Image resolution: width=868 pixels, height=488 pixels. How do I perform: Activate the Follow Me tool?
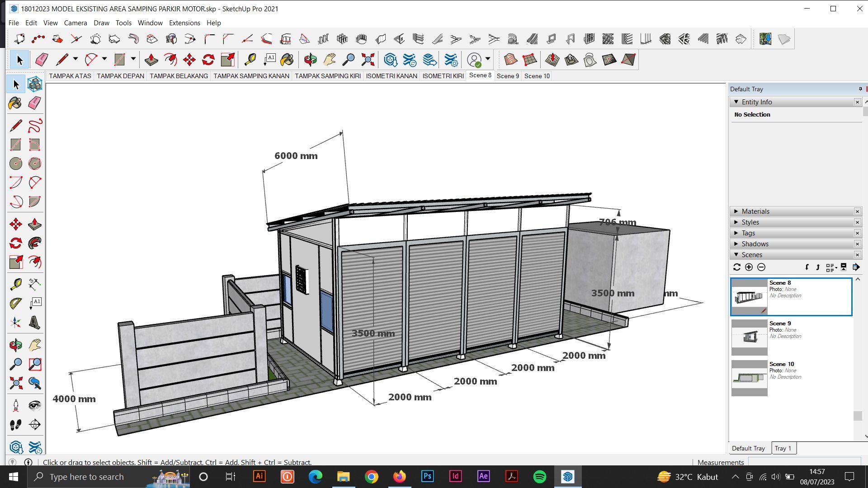point(34,244)
